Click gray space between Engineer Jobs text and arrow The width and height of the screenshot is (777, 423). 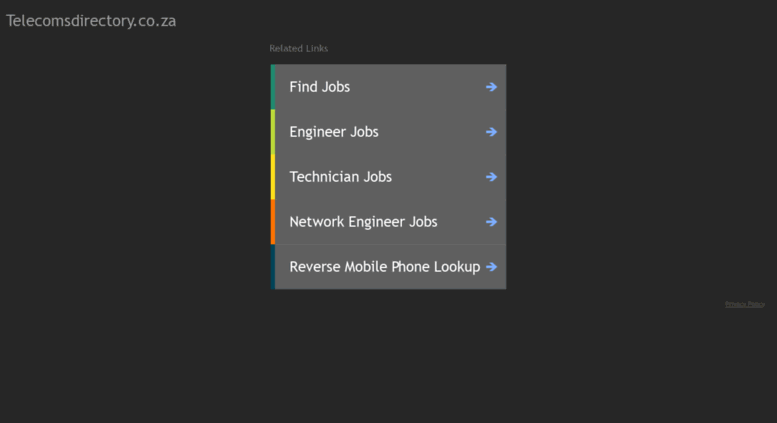432,132
